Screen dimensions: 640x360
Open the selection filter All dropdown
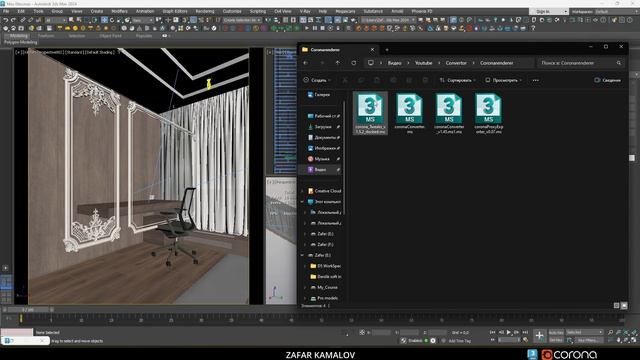[56, 20]
